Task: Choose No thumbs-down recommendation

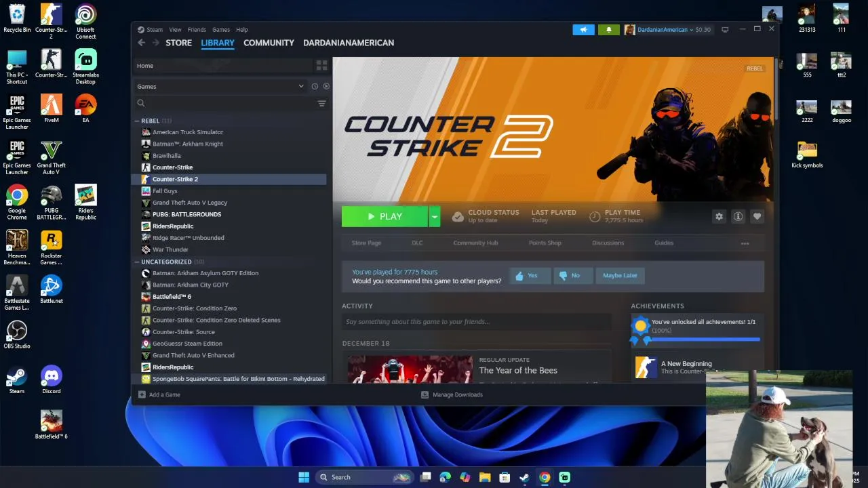Action: (x=572, y=275)
